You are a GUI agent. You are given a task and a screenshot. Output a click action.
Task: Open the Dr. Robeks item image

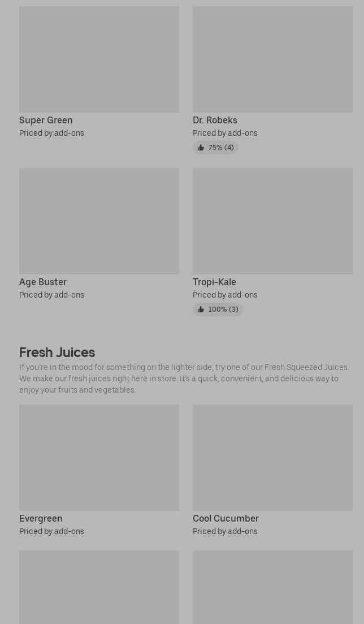point(272,59)
